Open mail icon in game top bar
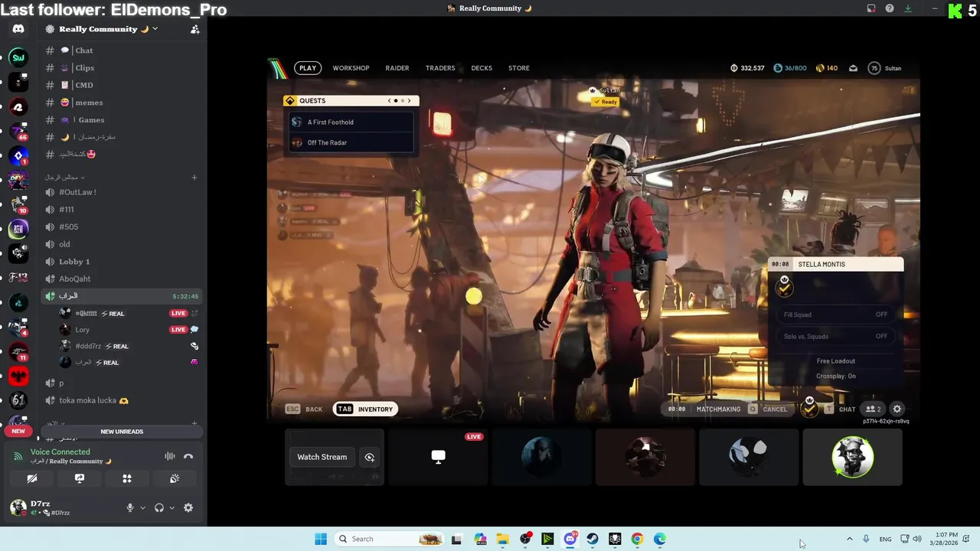 pyautogui.click(x=853, y=68)
